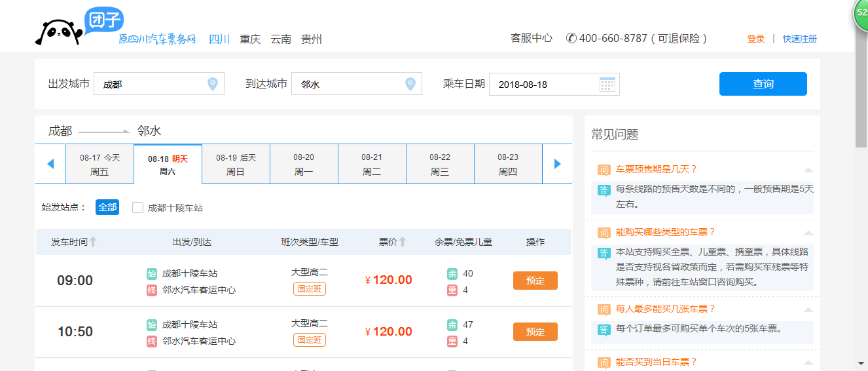The height and width of the screenshot is (371, 868).
Task: Check the 成都十陵车站 station checkbox
Action: click(137, 208)
